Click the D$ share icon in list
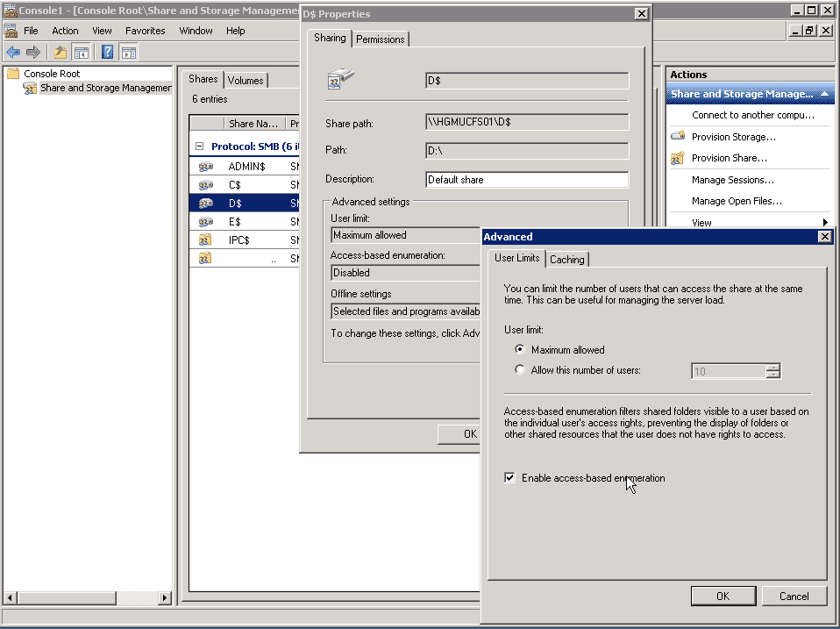This screenshot has height=629, width=840. click(x=206, y=203)
